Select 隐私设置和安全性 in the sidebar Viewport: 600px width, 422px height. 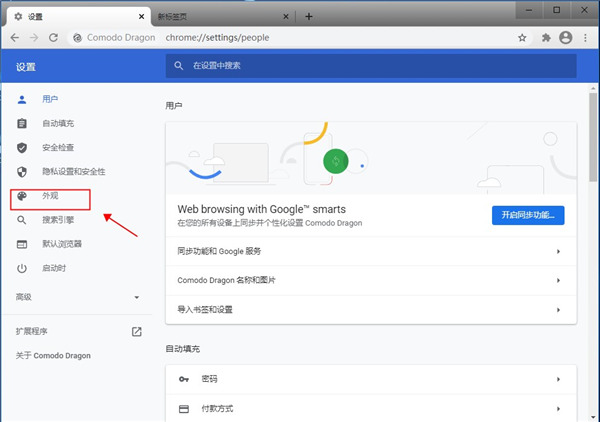coord(73,172)
